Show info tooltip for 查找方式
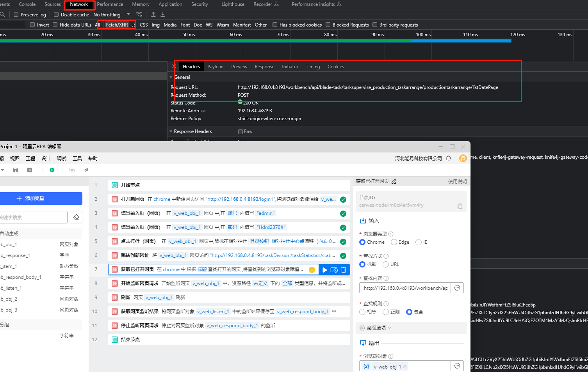Screen dimensions: 588x372 [x=386, y=256]
